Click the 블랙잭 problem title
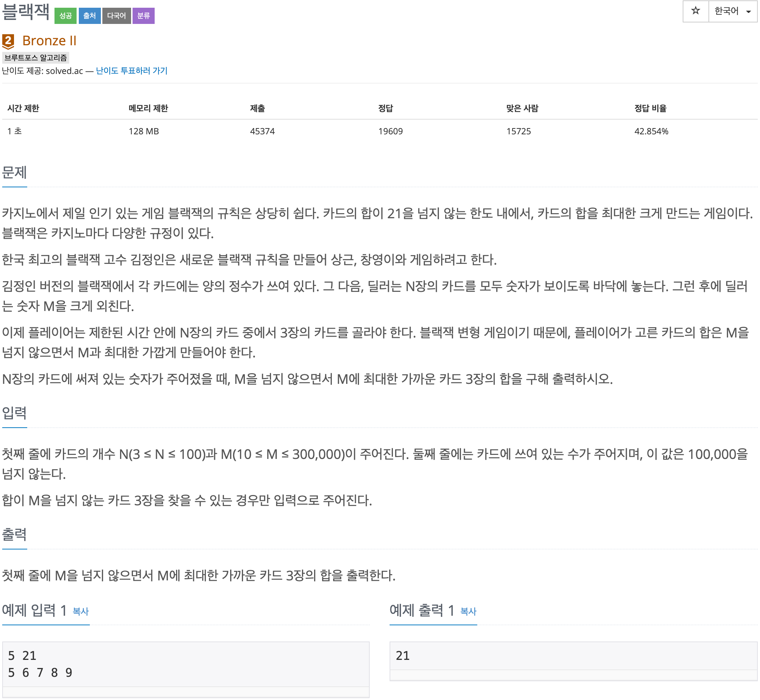Viewport: 760px width, 700px height. pyautogui.click(x=26, y=12)
